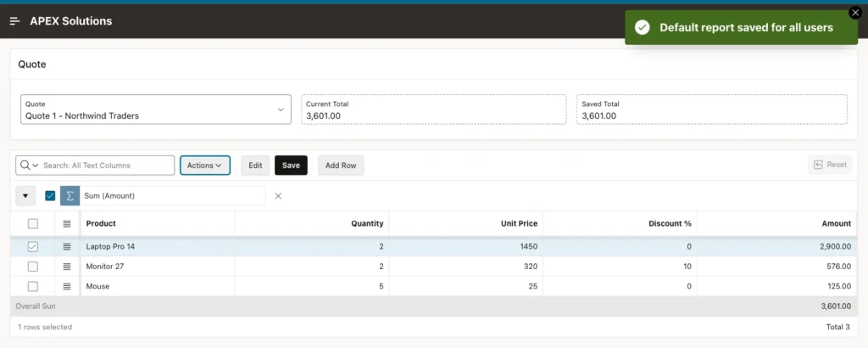Click the quantity 5 cell
Screen dimensions: 868x348
(x=312, y=287)
